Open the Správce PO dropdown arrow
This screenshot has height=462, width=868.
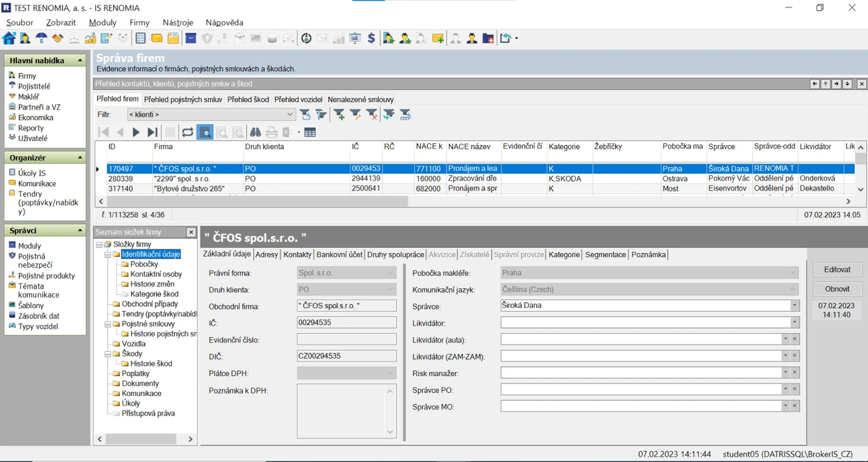pos(785,389)
